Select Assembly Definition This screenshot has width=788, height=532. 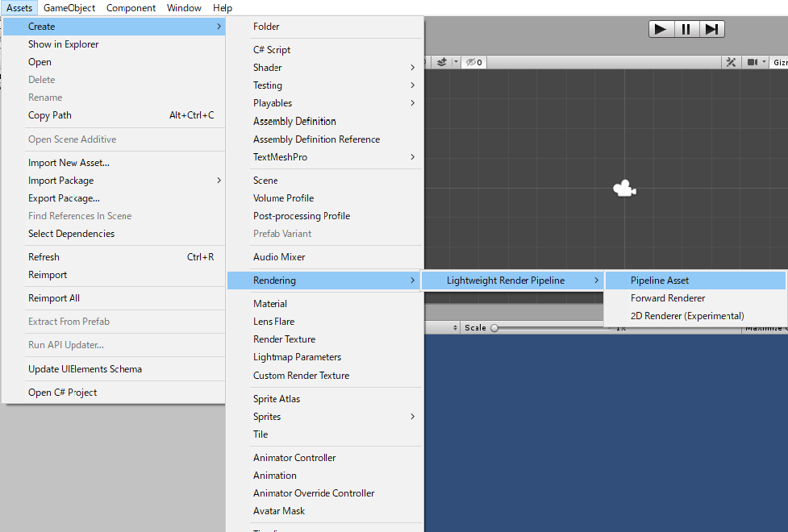click(x=325, y=121)
